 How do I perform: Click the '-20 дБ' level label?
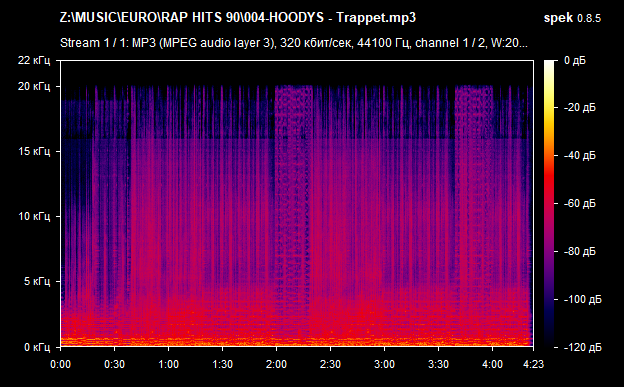tap(580, 108)
